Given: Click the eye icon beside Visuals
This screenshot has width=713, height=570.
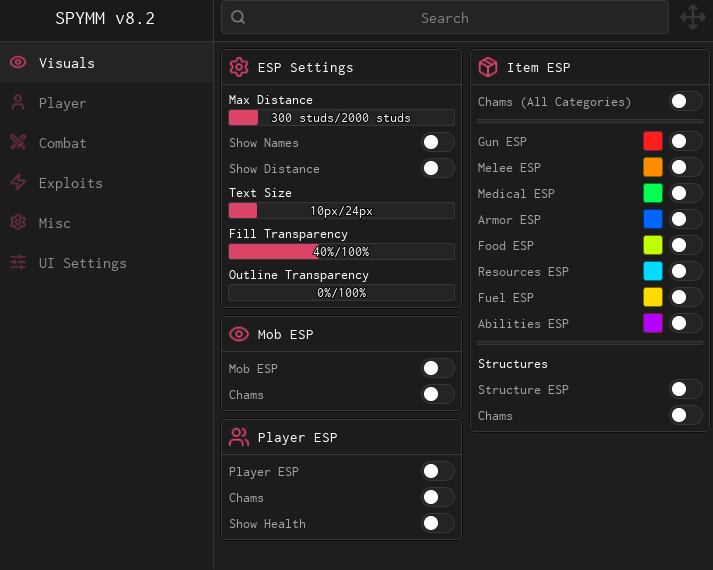Looking at the screenshot, I should pos(18,63).
